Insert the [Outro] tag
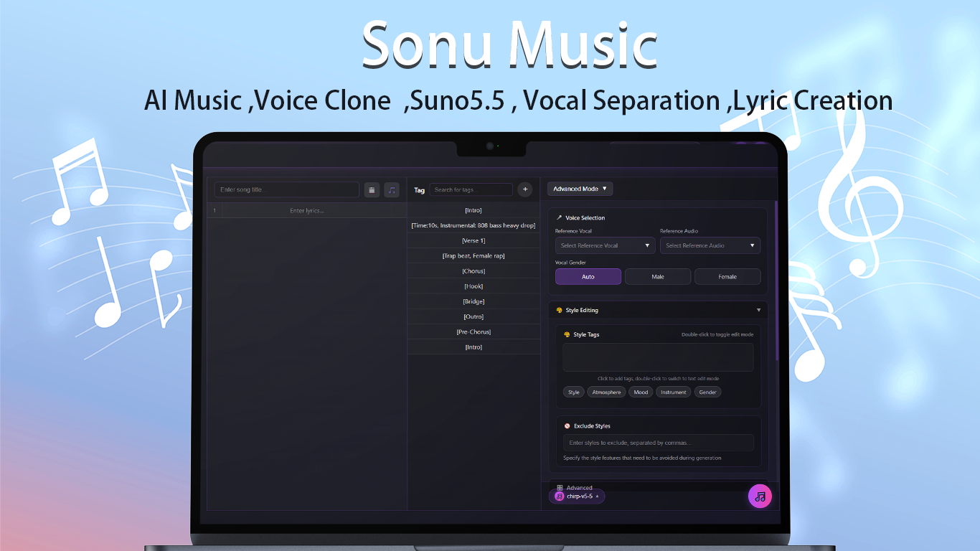The height and width of the screenshot is (551, 980). tap(473, 316)
